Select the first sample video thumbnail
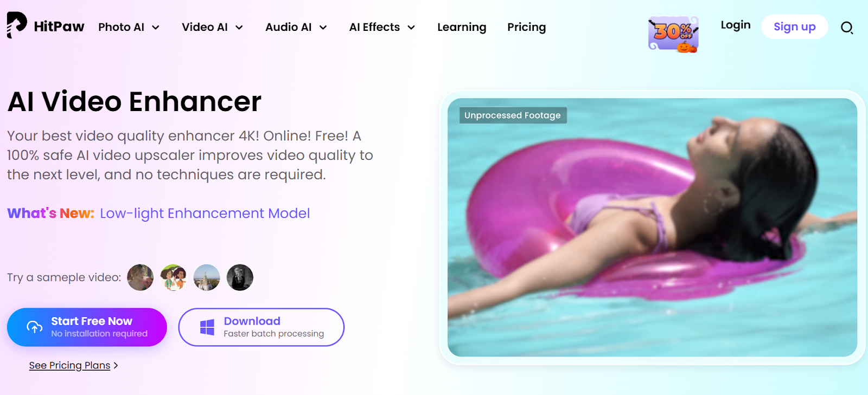Image resolution: width=868 pixels, height=395 pixels. 141,277
